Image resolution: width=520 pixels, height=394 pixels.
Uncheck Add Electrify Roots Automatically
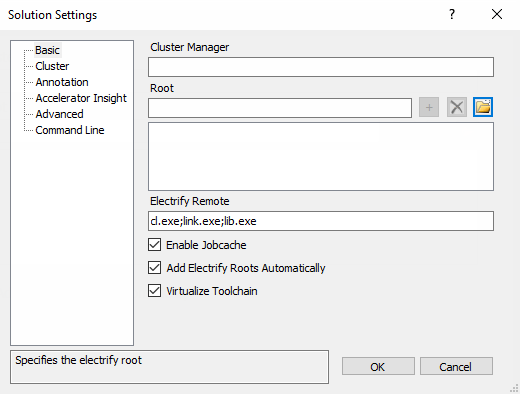(155, 268)
